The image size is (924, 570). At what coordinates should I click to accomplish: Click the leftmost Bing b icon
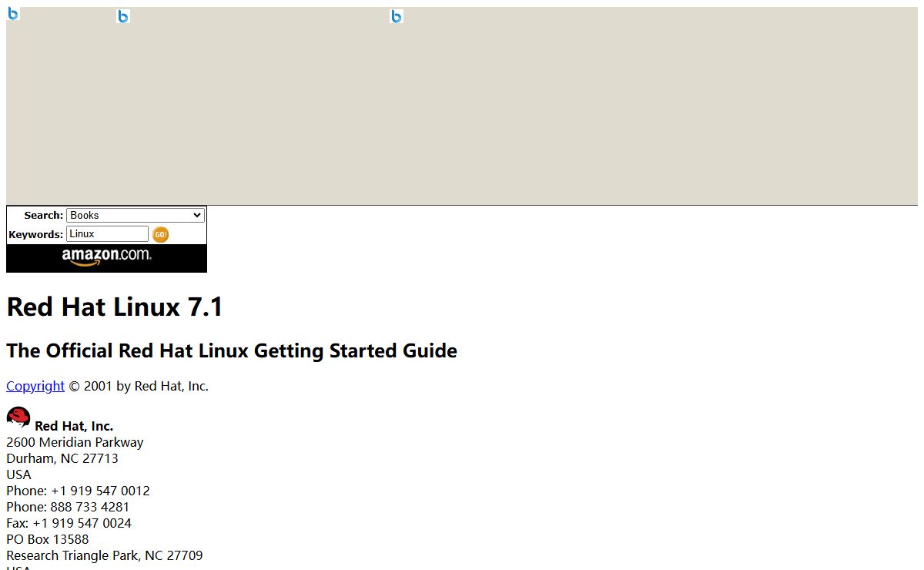(13, 13)
